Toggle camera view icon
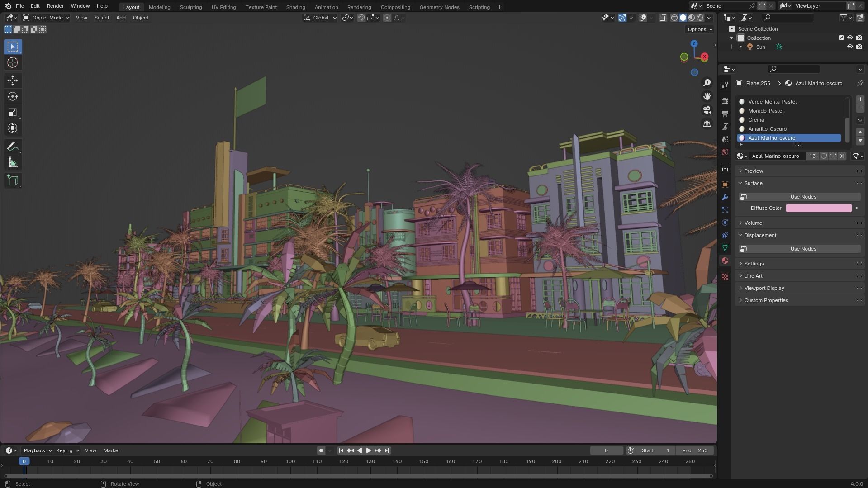The width and height of the screenshot is (868, 488). (x=707, y=110)
